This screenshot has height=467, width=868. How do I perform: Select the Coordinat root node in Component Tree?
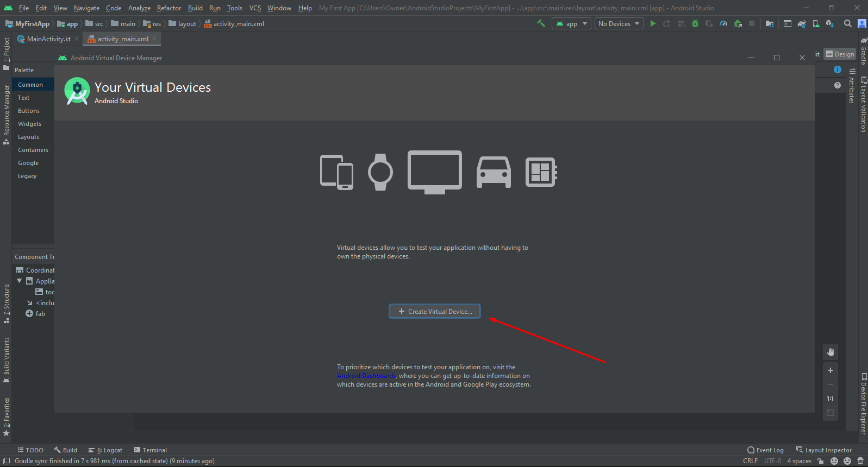[x=35, y=270]
